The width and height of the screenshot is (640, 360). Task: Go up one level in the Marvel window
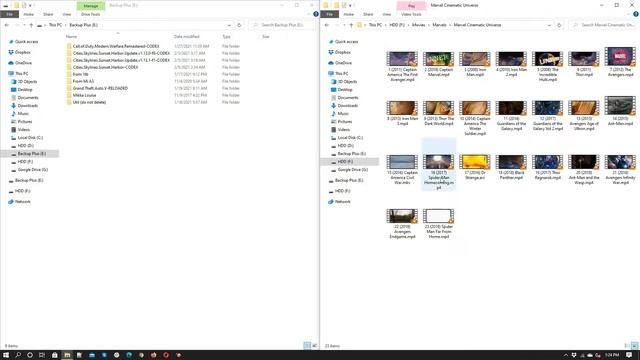pos(351,25)
